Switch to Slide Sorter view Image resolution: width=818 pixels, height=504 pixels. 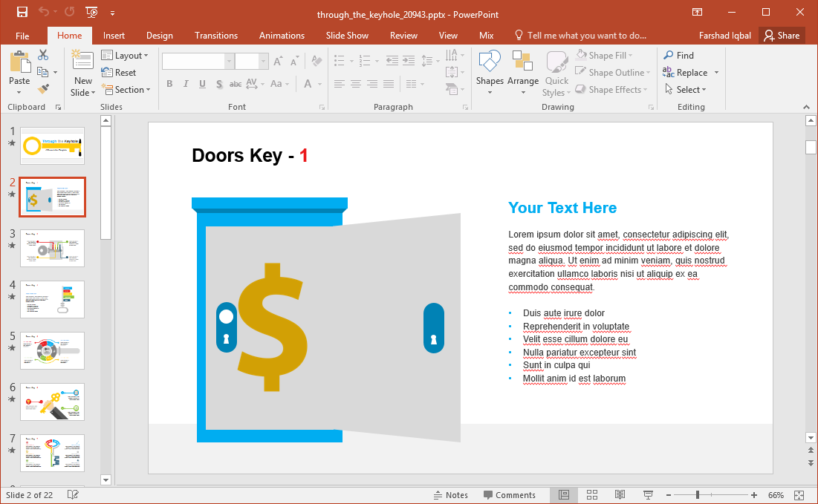[592, 495]
